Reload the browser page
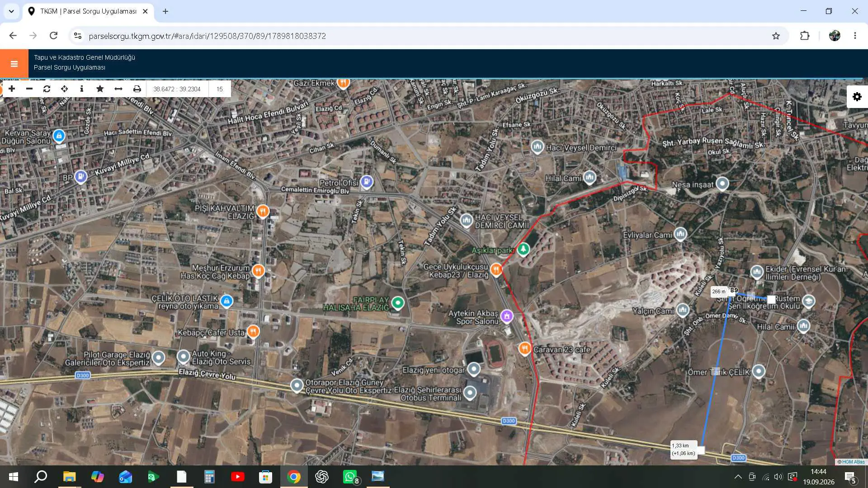 coord(53,36)
